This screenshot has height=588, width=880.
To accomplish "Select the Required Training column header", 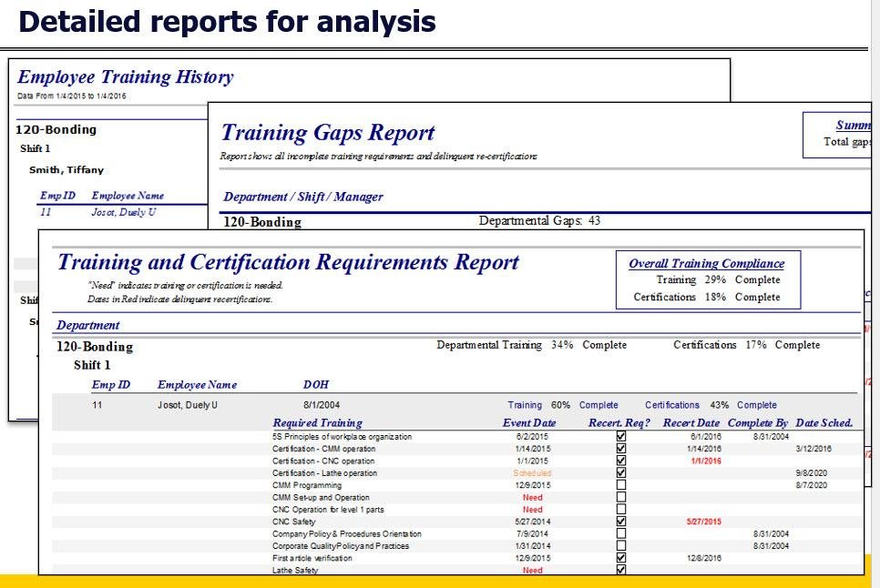I will point(318,423).
